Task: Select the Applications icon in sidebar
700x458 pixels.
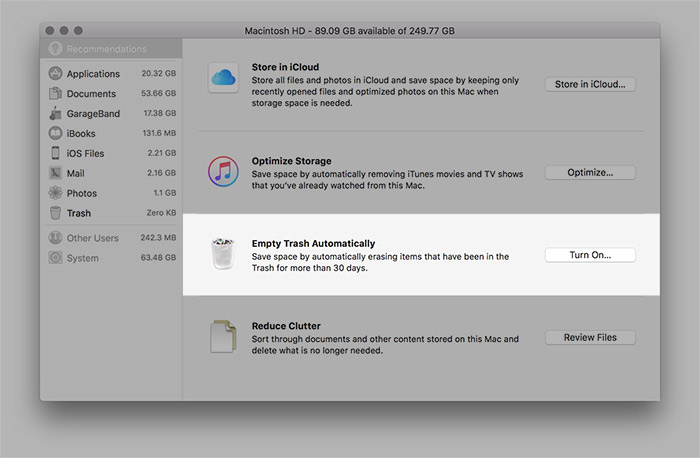Action: (x=56, y=74)
